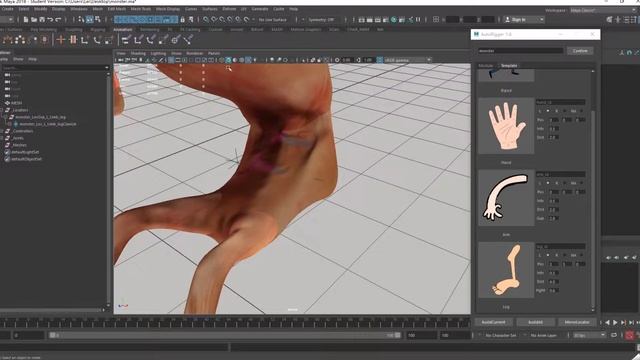Select the R side radio for Leg
The image size is (640, 360).
click(565, 256)
